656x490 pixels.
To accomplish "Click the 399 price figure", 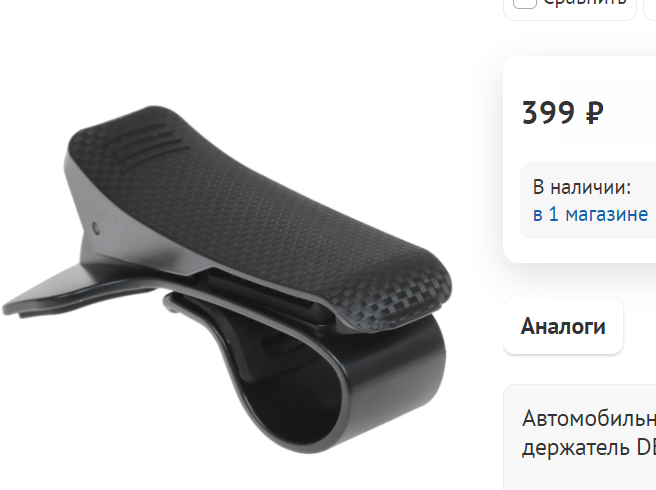I will click(548, 113).
